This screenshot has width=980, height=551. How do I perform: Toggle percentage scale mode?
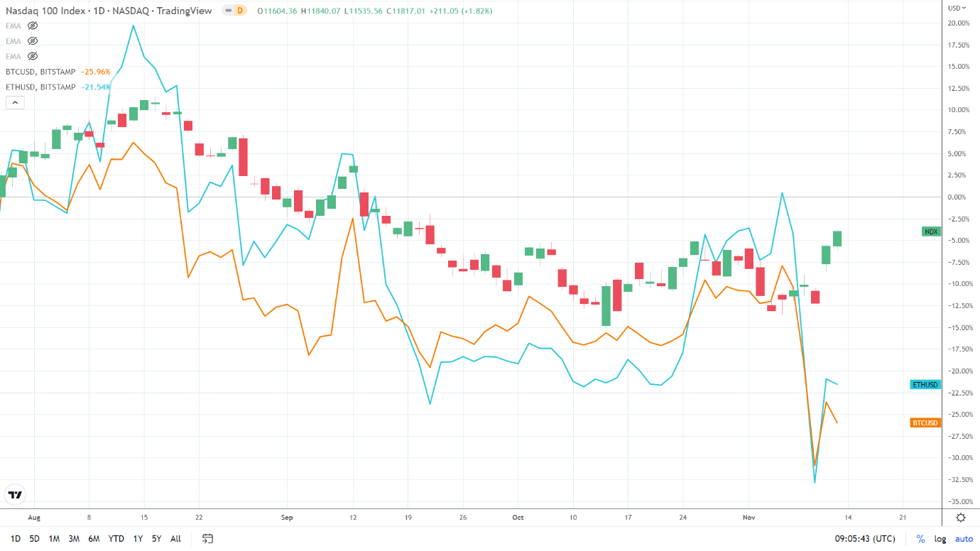tap(921, 539)
